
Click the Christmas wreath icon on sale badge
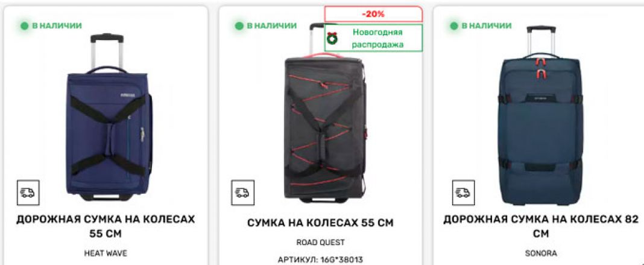[x=332, y=38]
